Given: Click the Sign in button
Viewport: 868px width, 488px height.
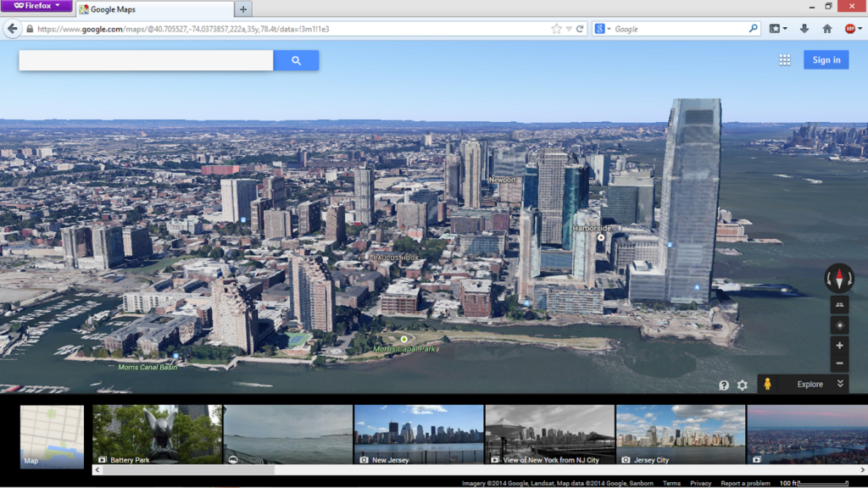Looking at the screenshot, I should coord(826,60).
